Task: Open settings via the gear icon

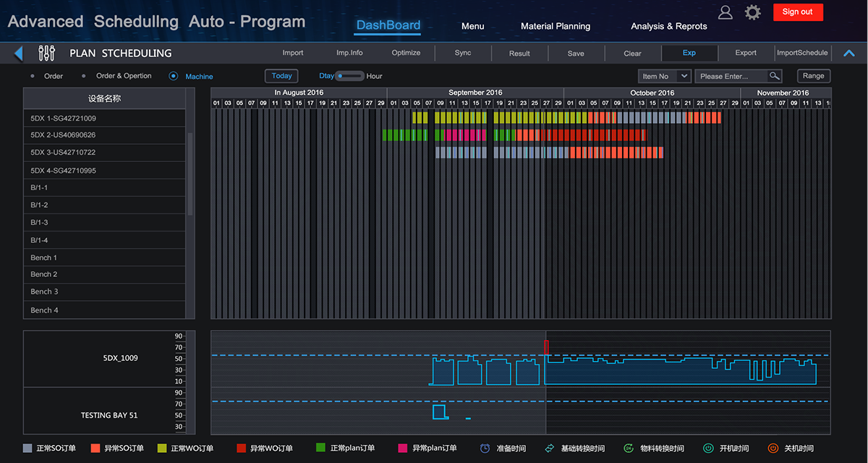Action: coord(753,12)
